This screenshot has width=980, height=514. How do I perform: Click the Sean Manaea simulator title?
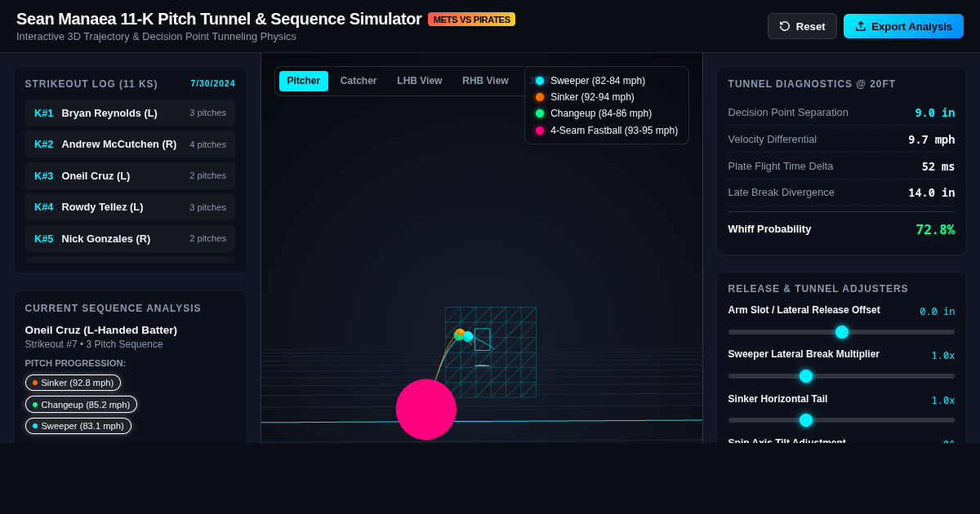tap(219, 19)
